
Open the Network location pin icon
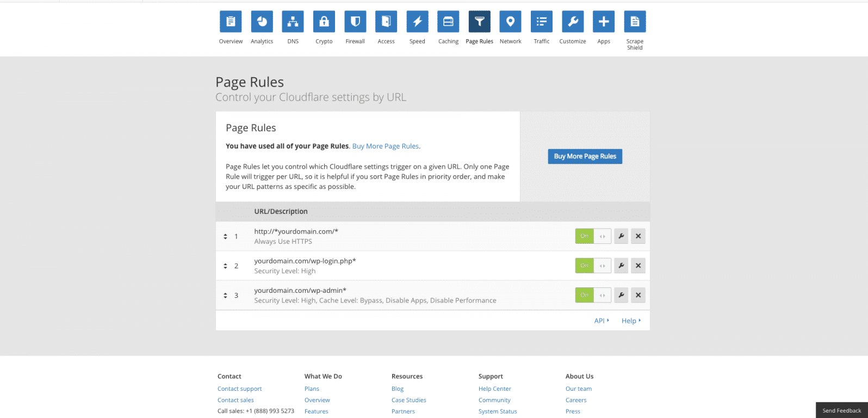pos(510,22)
